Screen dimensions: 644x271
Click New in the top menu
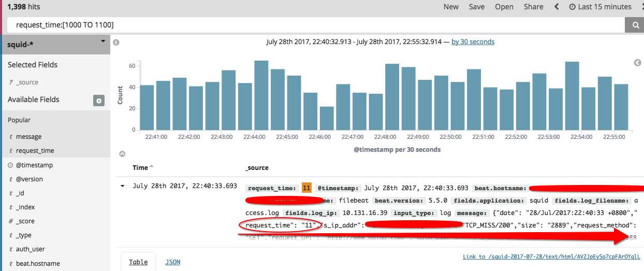(451, 7)
